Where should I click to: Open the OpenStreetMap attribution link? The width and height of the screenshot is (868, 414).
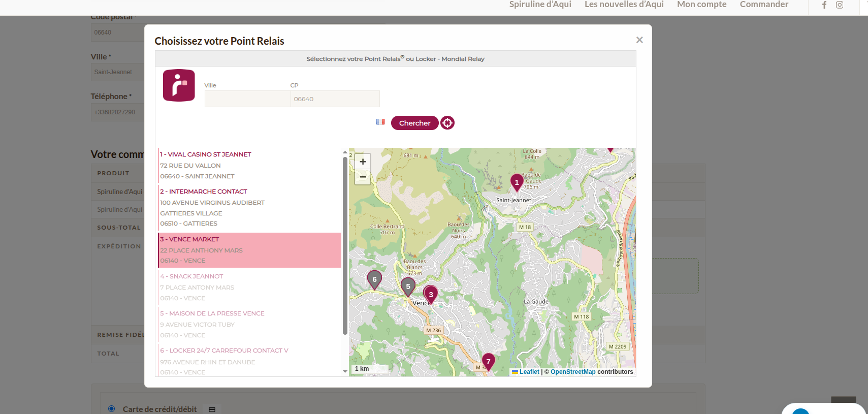click(573, 372)
